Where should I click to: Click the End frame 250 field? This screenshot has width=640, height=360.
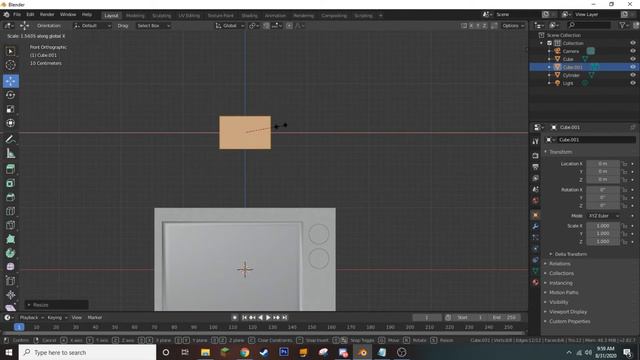click(504, 317)
